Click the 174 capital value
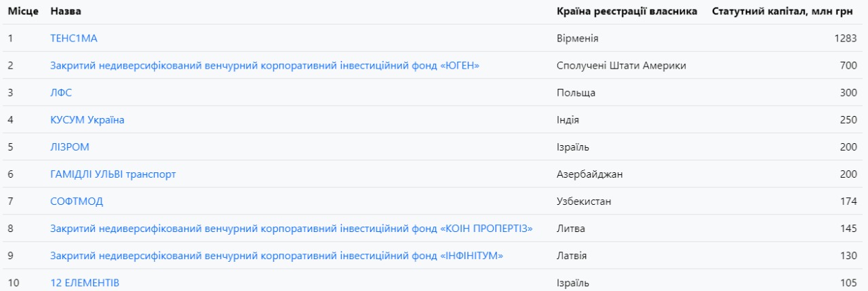Image resolution: width=868 pixels, height=291 pixels. (x=848, y=201)
